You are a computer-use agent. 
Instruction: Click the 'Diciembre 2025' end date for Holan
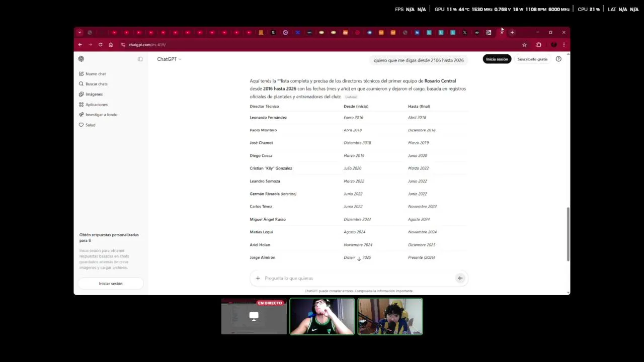422,245
